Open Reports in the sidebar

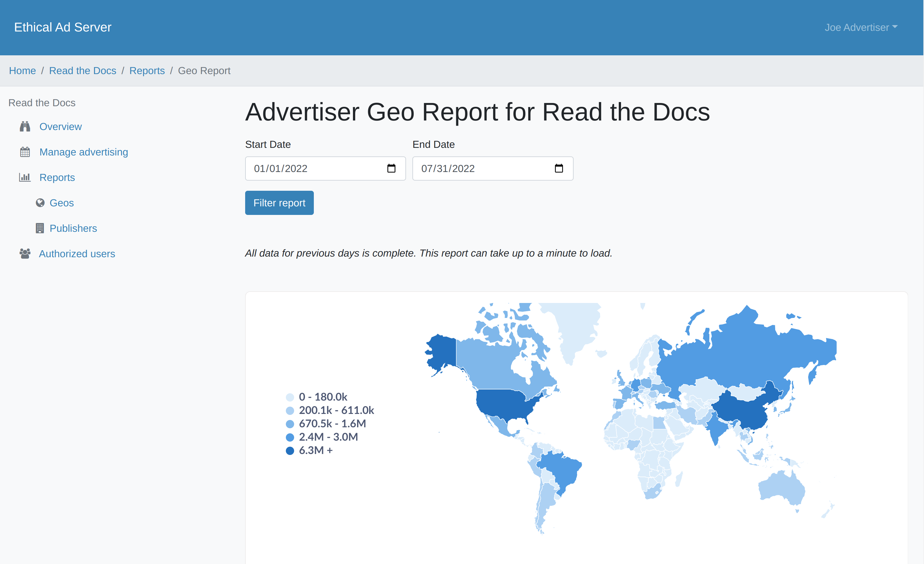pos(57,177)
